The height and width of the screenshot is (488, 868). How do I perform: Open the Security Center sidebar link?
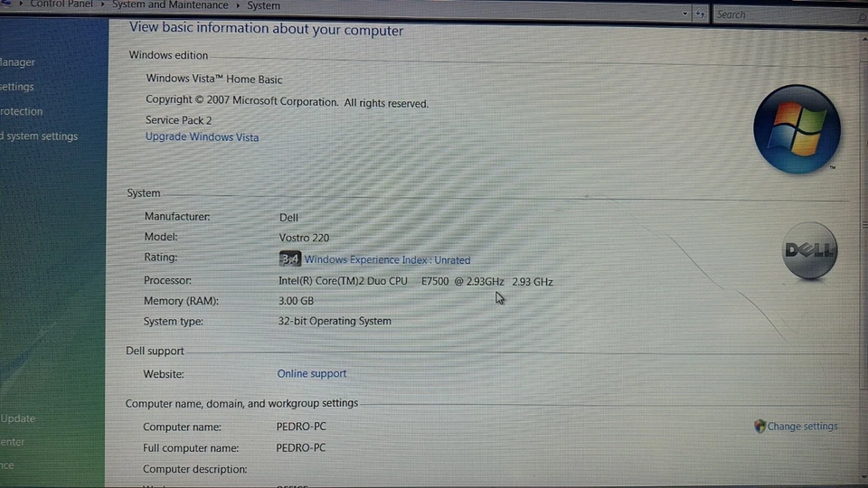[12, 442]
